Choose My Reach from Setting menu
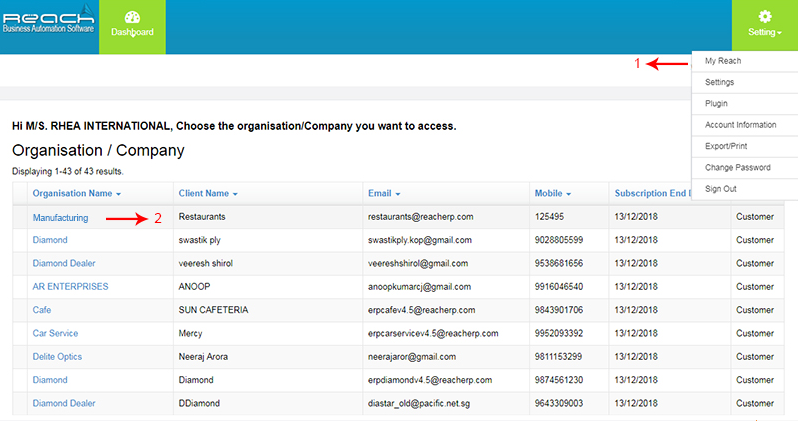The image size is (798, 421). pos(723,61)
